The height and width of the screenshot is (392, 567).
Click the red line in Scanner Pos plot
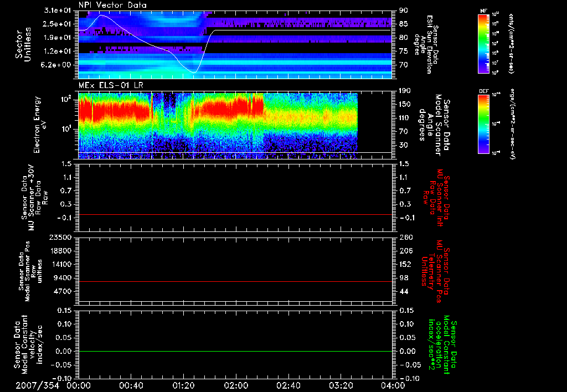[x=235, y=281]
